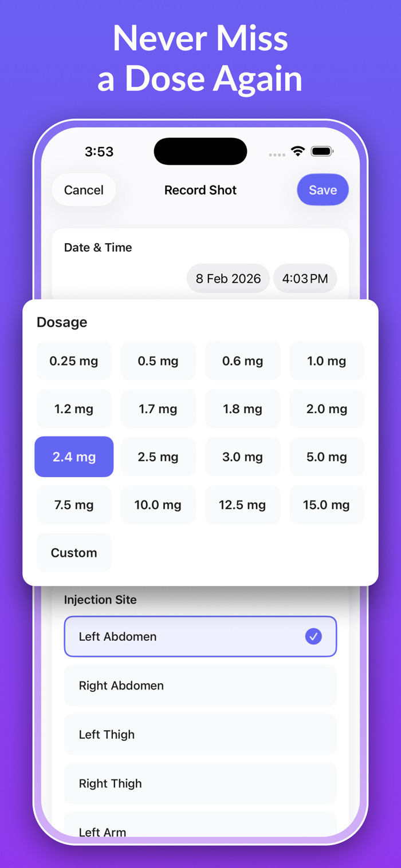Viewport: 401px width, 868px height.
Task: Choose the Custom dosage option
Action: (x=74, y=553)
